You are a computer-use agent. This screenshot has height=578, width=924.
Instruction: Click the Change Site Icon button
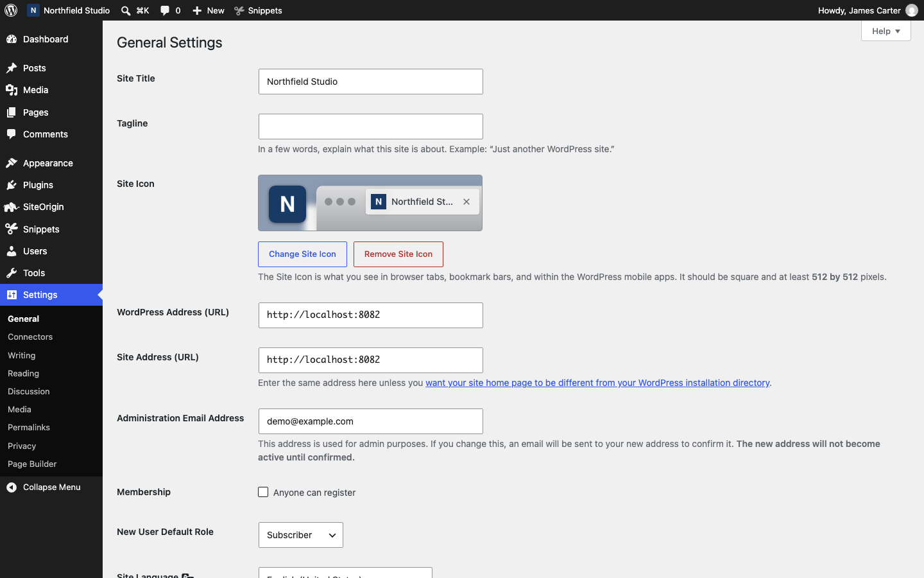click(302, 254)
